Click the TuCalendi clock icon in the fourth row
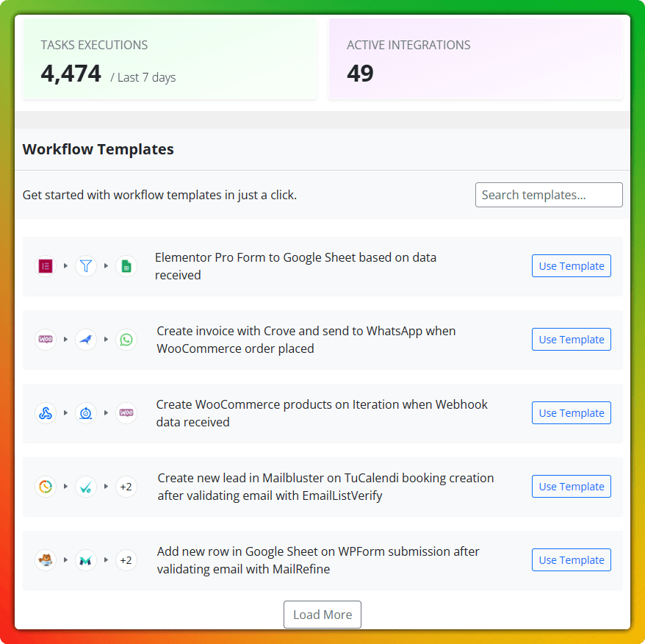 pyautogui.click(x=45, y=487)
